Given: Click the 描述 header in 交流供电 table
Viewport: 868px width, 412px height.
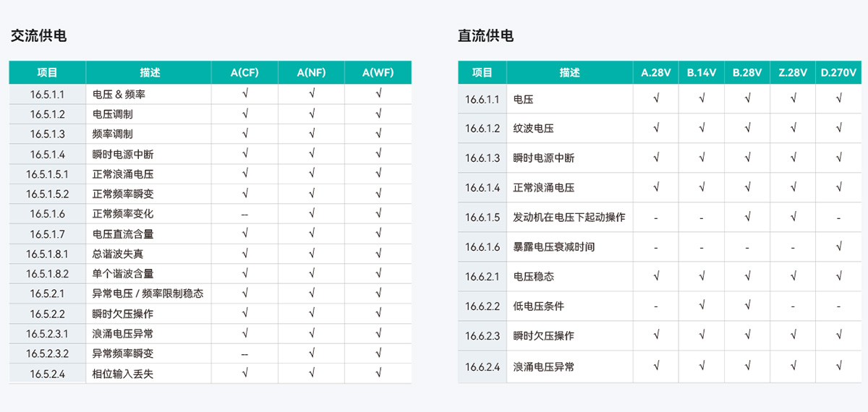Looking at the screenshot, I should coord(150,72).
